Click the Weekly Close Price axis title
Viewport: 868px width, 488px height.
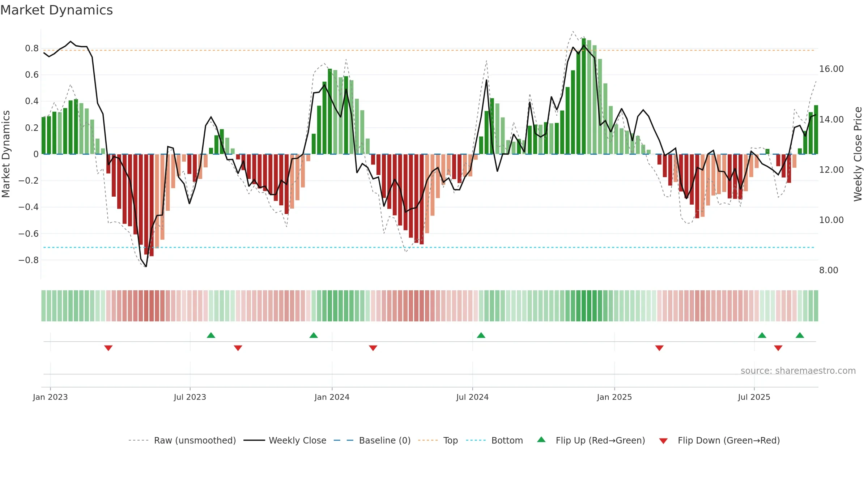858,154
